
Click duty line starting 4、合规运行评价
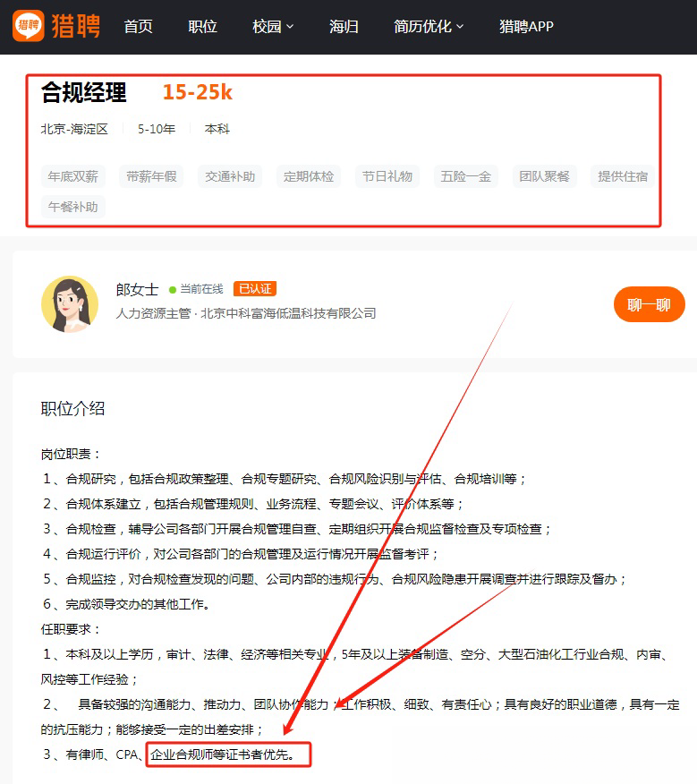[x=241, y=554]
